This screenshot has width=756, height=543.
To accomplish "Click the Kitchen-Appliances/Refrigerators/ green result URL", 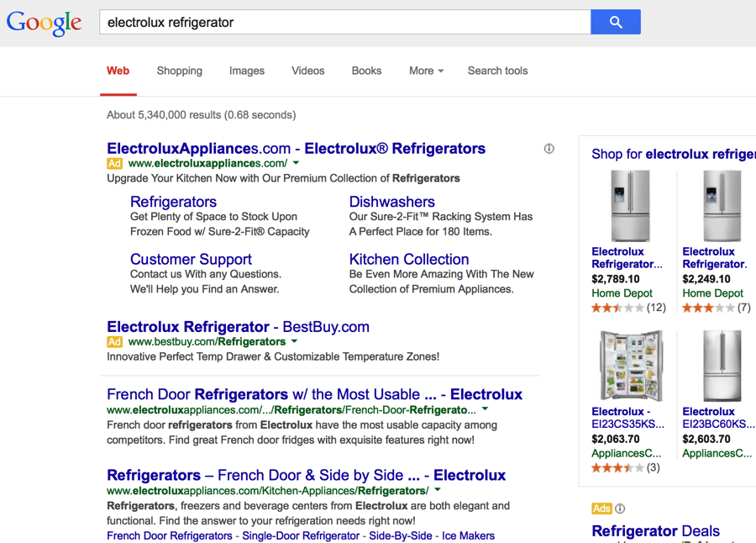I will pos(268,491).
